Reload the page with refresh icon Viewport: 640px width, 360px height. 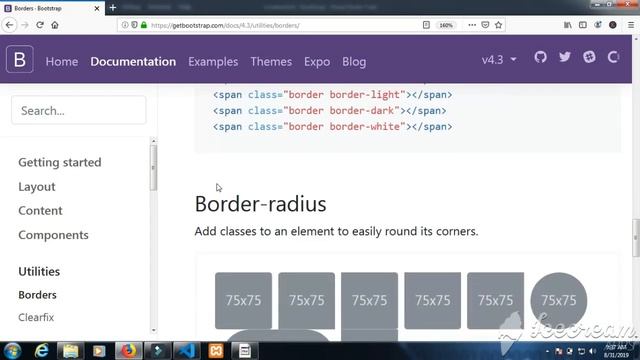40,25
